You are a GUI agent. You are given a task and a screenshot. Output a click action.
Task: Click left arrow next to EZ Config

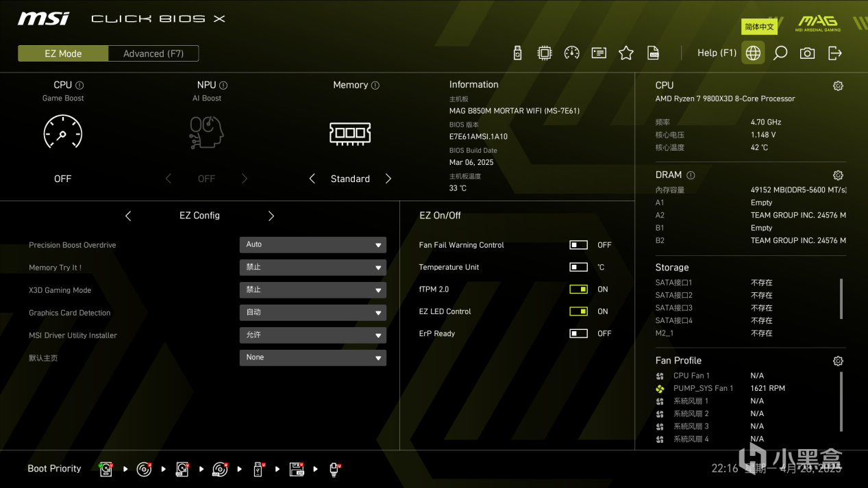tap(128, 216)
